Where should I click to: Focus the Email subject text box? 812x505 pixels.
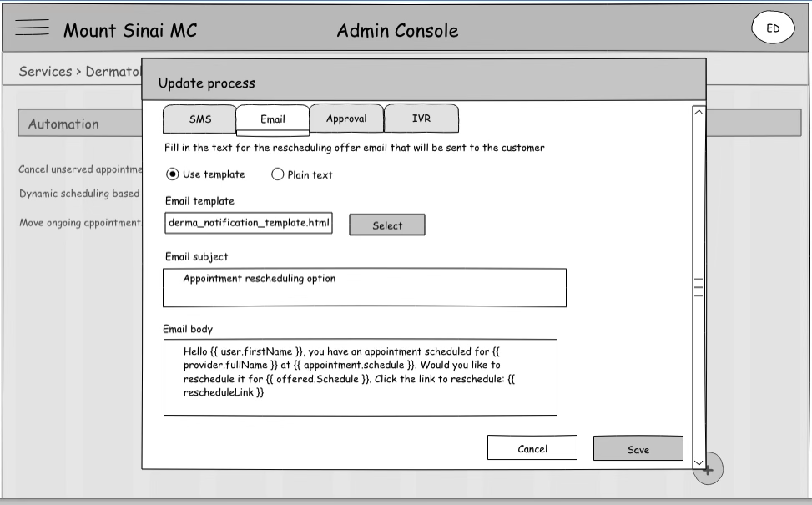click(x=365, y=287)
